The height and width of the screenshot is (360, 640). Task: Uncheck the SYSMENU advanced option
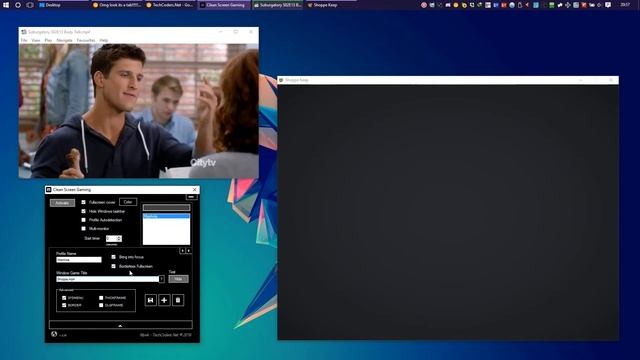point(64,298)
